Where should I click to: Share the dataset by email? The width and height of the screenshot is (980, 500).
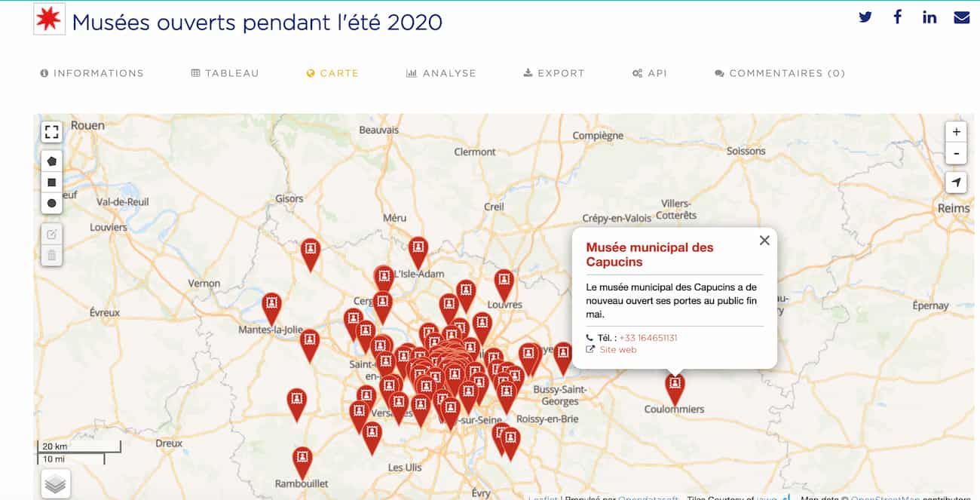tap(961, 17)
